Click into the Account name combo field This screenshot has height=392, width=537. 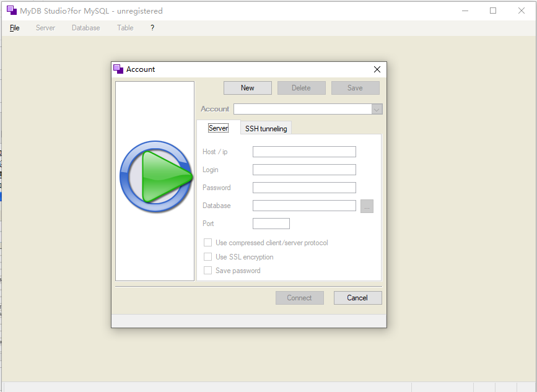(303, 109)
